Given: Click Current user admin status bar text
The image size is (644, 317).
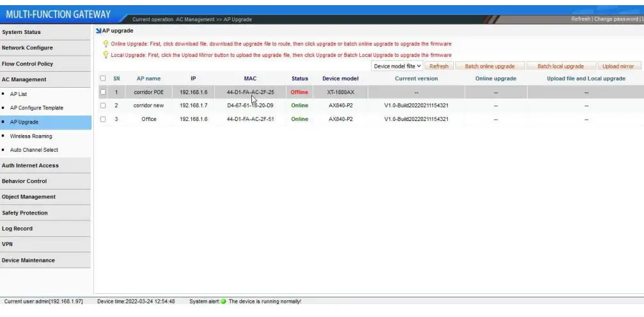Looking at the screenshot, I should [x=43, y=302].
